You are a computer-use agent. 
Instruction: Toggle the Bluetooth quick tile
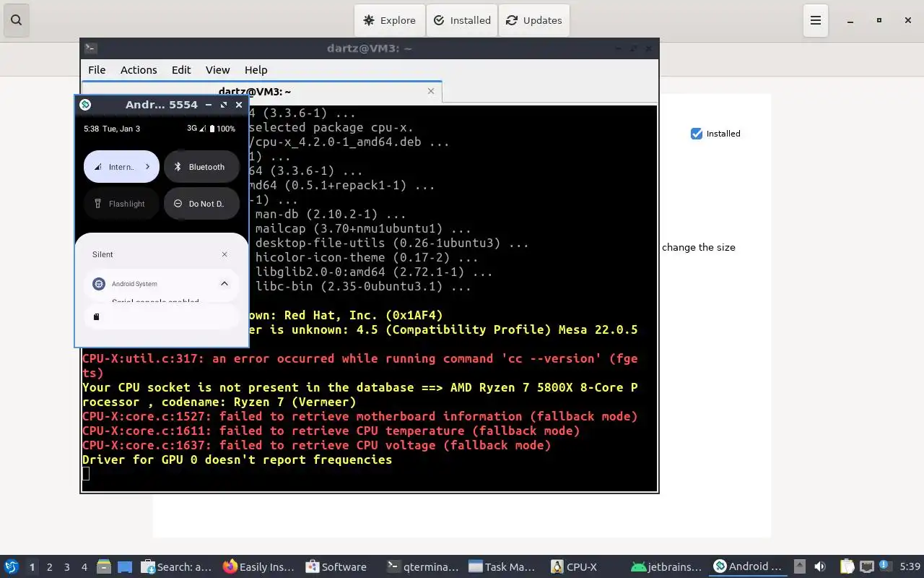point(201,167)
